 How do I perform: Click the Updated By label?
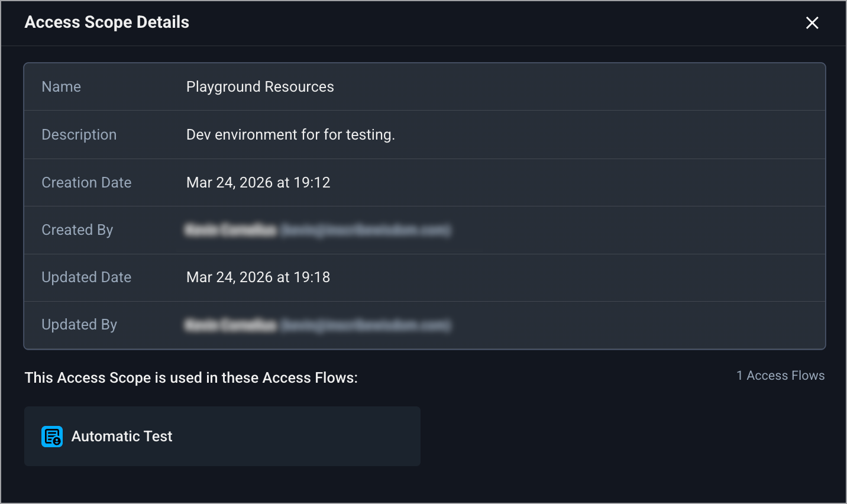79,325
